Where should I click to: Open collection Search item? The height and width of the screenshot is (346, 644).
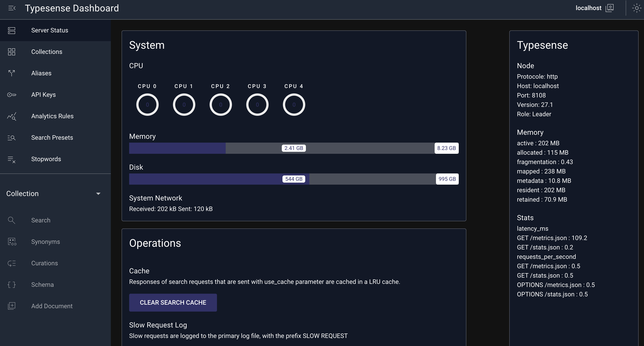click(x=55, y=220)
